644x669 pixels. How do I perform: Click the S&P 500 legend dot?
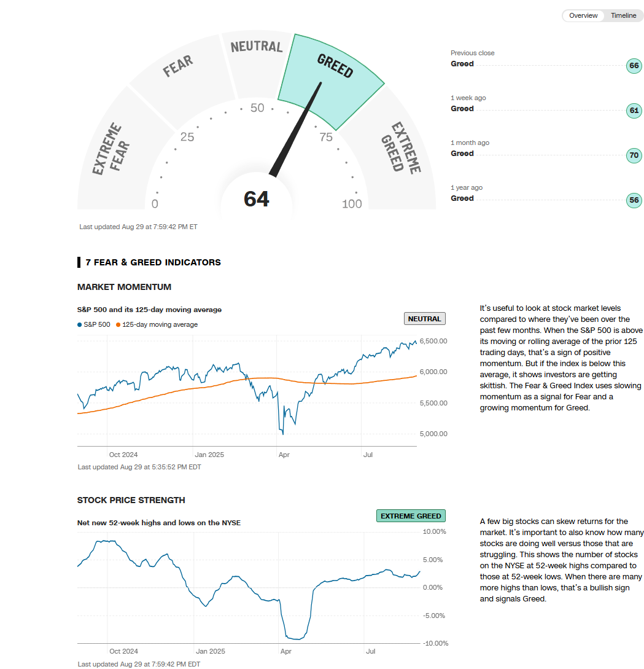[80, 324]
